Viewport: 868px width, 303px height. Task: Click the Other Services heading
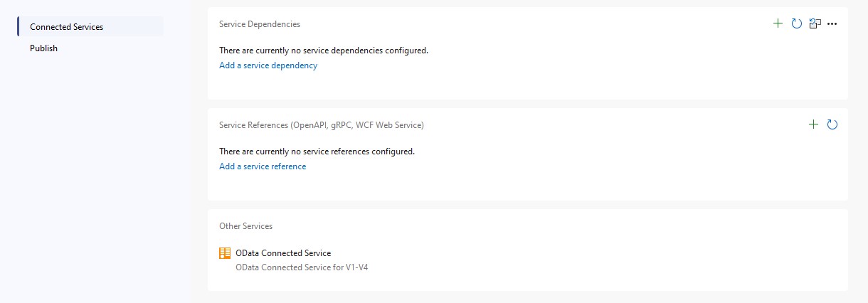point(245,226)
